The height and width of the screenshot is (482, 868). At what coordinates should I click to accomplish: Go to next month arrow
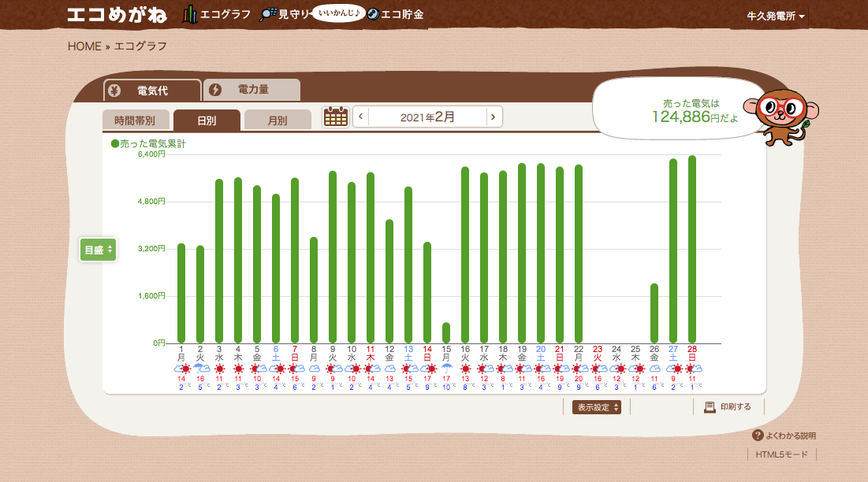pos(494,117)
